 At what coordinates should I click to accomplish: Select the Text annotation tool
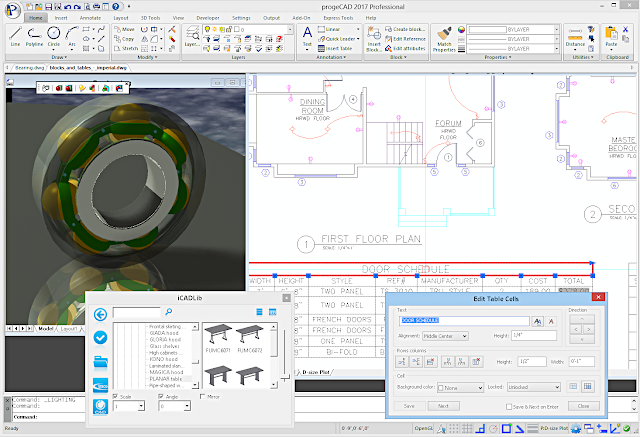(307, 36)
